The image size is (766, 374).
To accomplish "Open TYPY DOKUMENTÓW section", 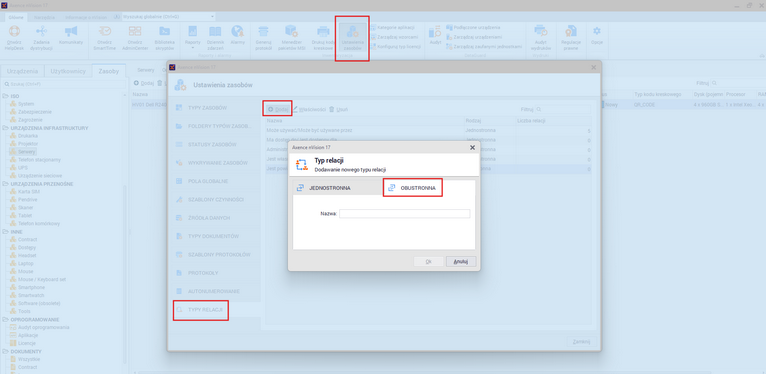I will (214, 236).
